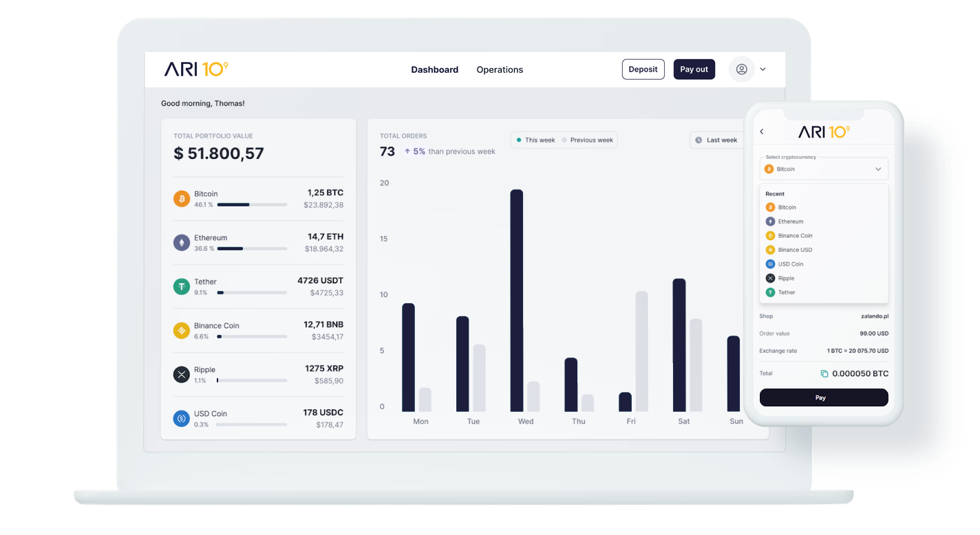Screen dimensions: 980x535
Task: Open the user profile avatar icon
Action: click(x=741, y=69)
